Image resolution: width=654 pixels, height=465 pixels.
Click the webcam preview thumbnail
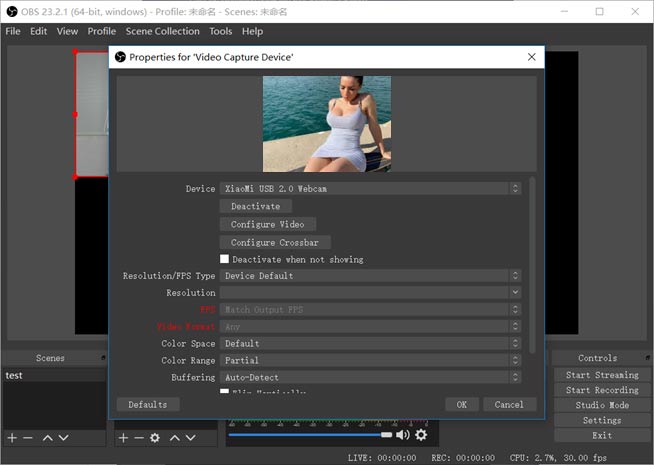point(327,124)
